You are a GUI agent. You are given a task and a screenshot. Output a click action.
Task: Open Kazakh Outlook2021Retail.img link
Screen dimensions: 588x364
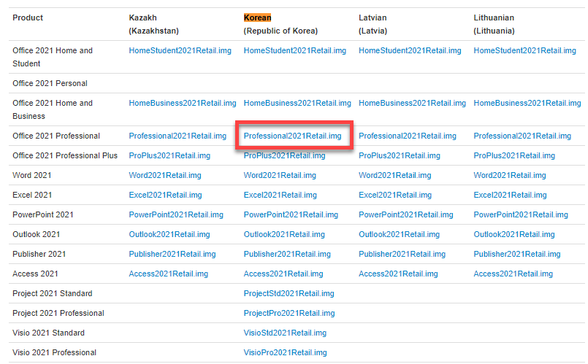[169, 234]
